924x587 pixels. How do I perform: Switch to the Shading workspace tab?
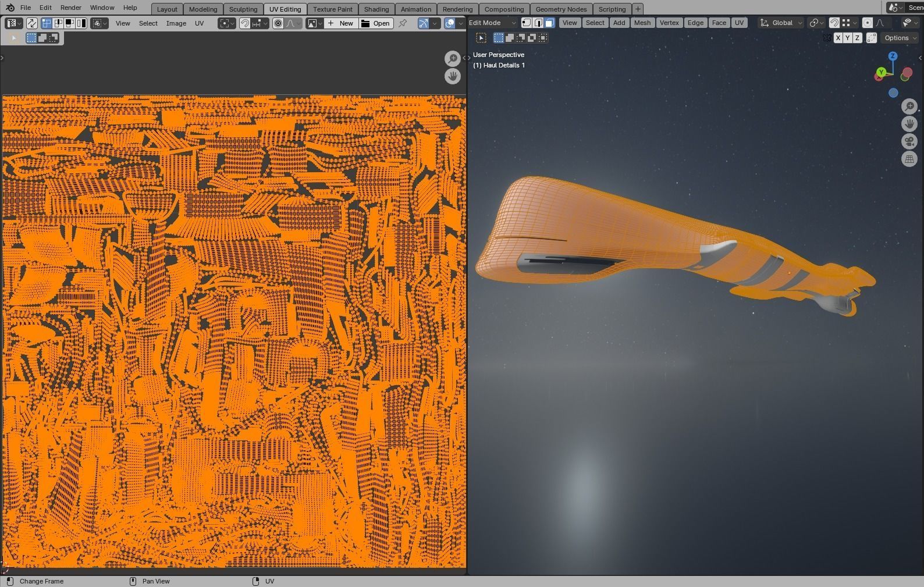(376, 9)
